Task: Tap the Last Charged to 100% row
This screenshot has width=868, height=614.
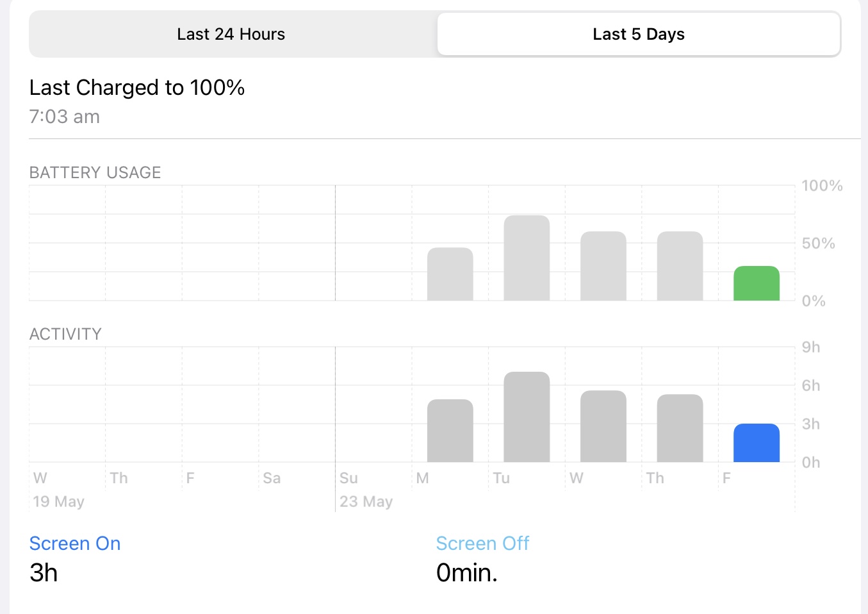Action: pyautogui.click(x=137, y=101)
